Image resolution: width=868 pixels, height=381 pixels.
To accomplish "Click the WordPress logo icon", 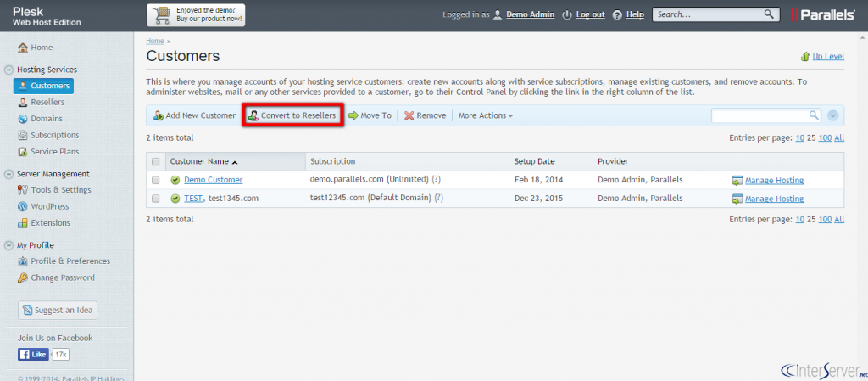I will pos(23,206).
